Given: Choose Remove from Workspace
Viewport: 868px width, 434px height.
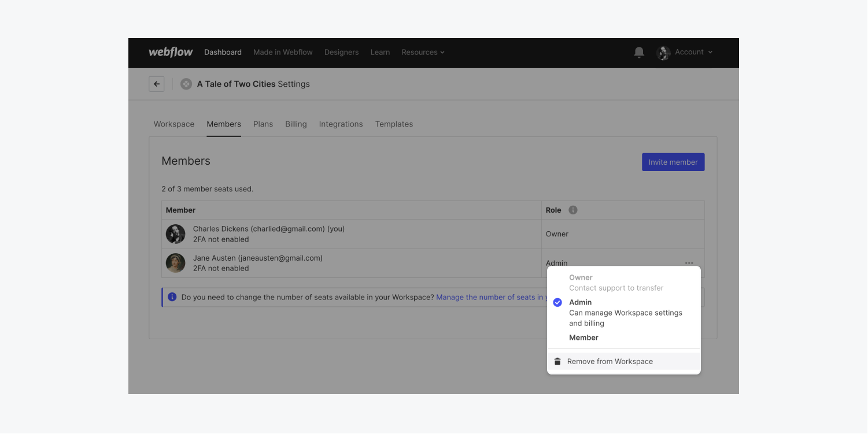Looking at the screenshot, I should (624, 361).
